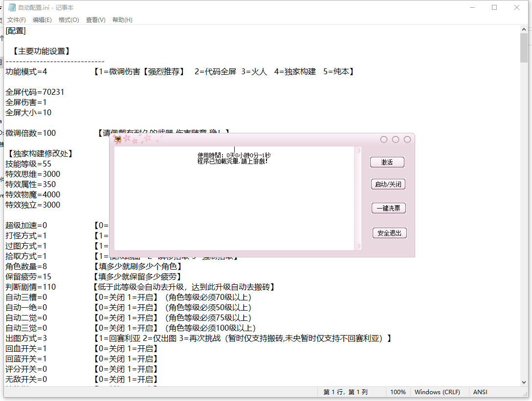Click rightmost circle button in pink dialog
This screenshot has width=532, height=401.
(x=407, y=140)
